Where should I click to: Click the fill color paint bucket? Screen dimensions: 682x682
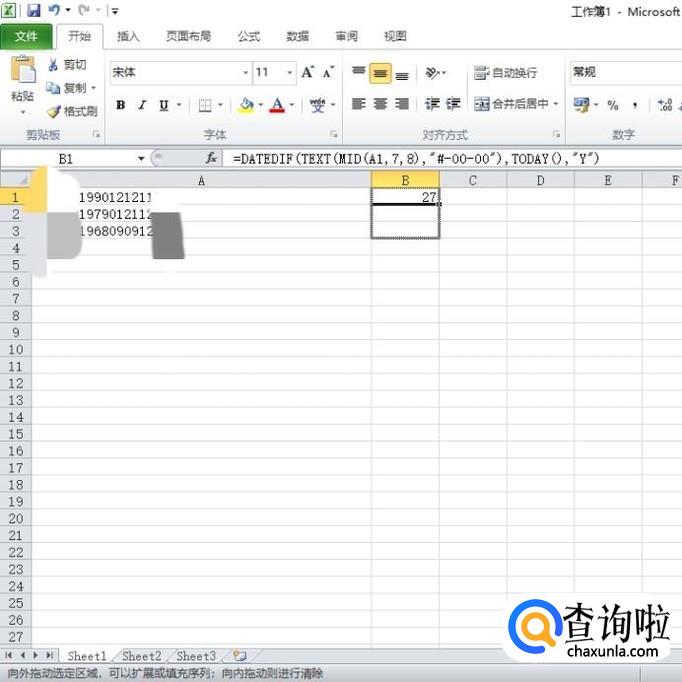(246, 105)
